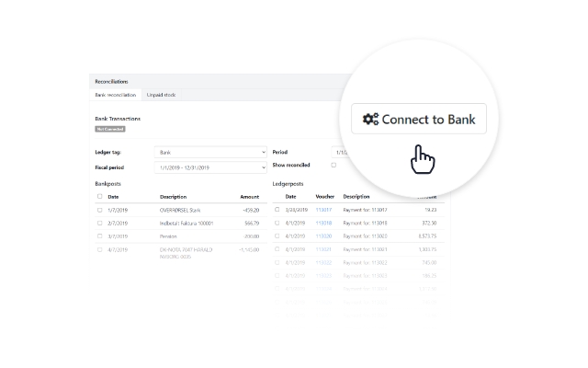Open voucher link 113017

pos(323,210)
